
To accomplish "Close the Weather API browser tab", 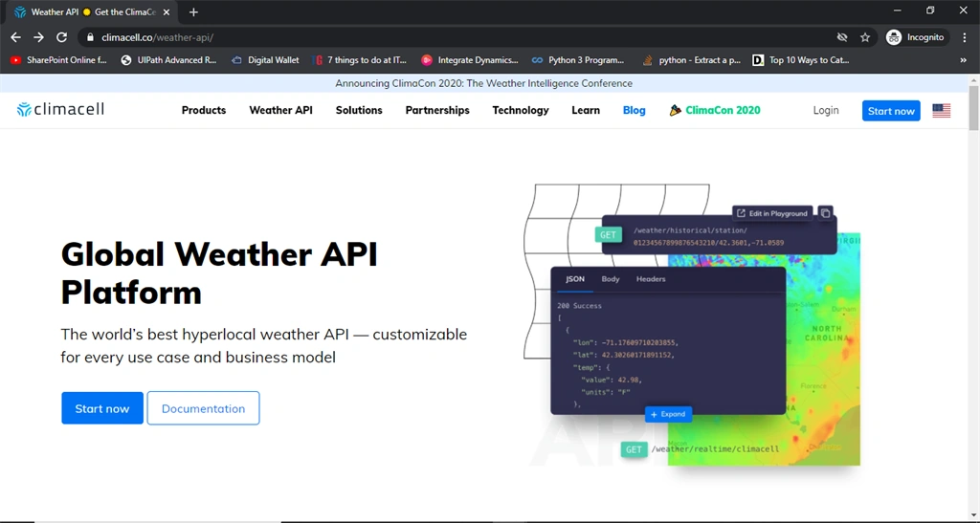I will click(167, 11).
